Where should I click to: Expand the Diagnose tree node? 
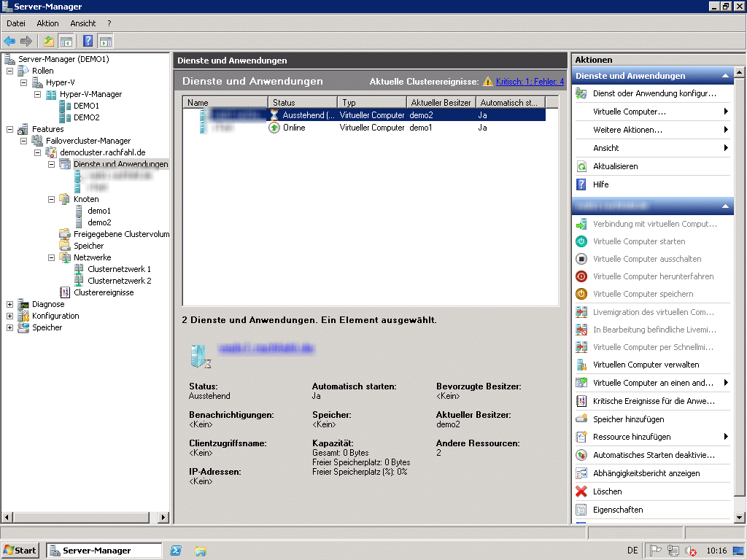coord(9,304)
